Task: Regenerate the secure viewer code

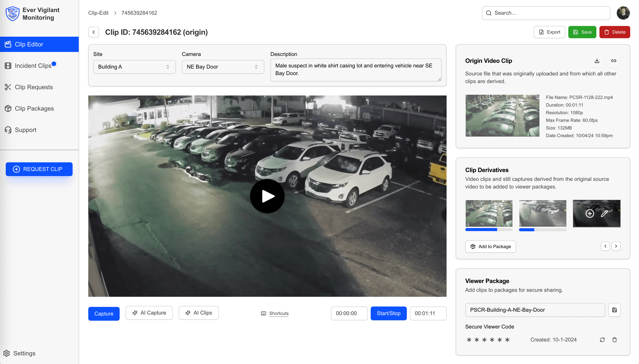Action: 602,340
